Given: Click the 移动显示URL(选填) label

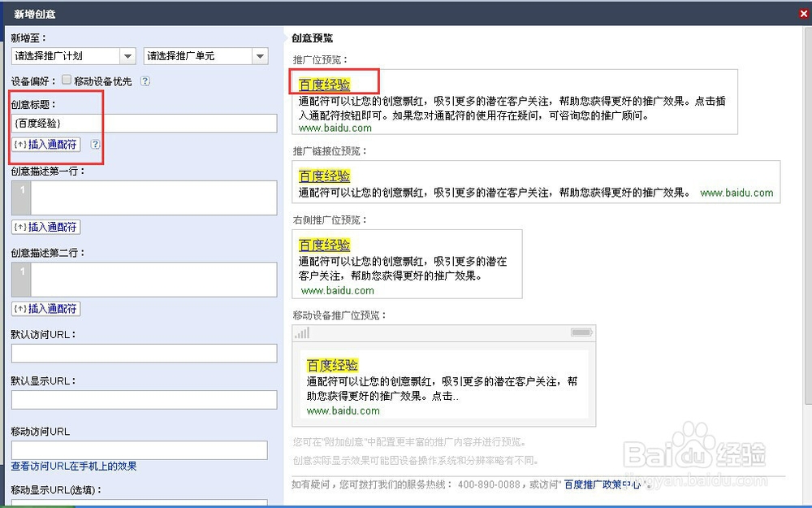Looking at the screenshot, I should pyautogui.click(x=56, y=489).
